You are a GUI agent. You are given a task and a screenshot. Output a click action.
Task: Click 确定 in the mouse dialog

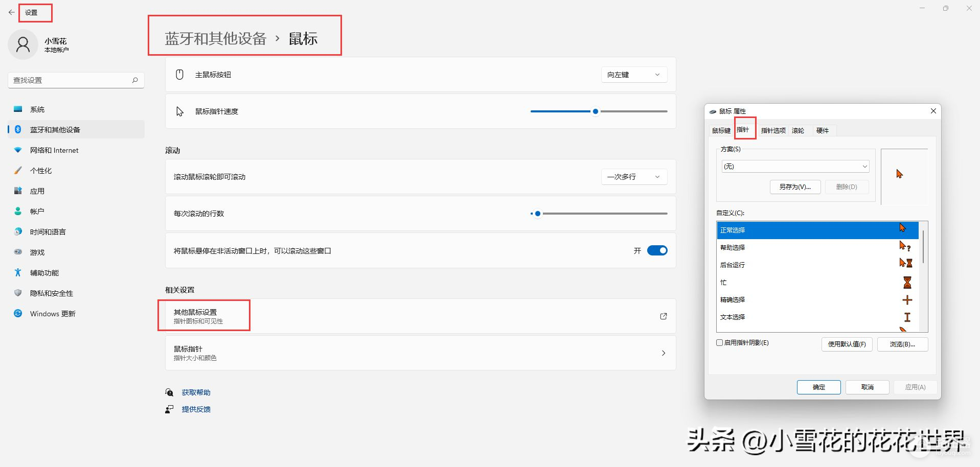tap(819, 387)
